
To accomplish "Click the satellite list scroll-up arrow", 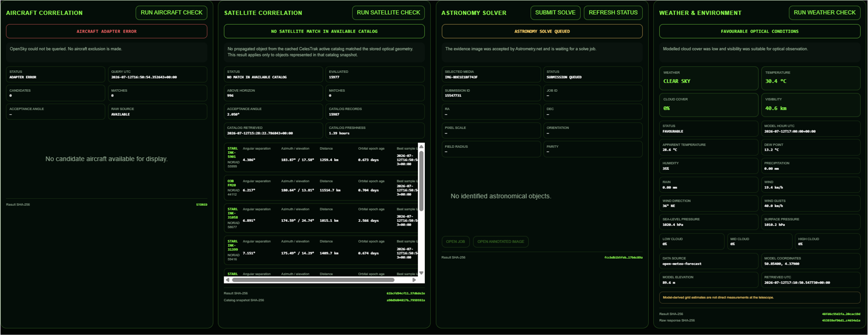I will click(421, 146).
